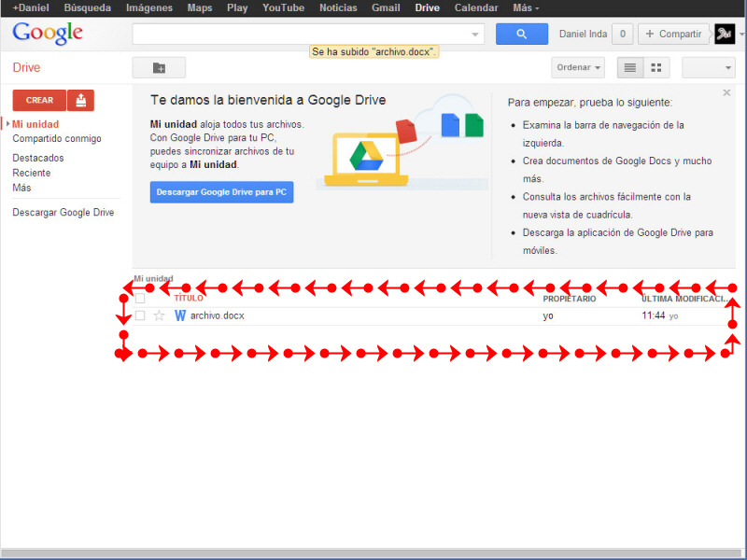Open Calendar in the top bar
Image resolution: width=747 pixels, height=560 pixels.
coord(476,8)
